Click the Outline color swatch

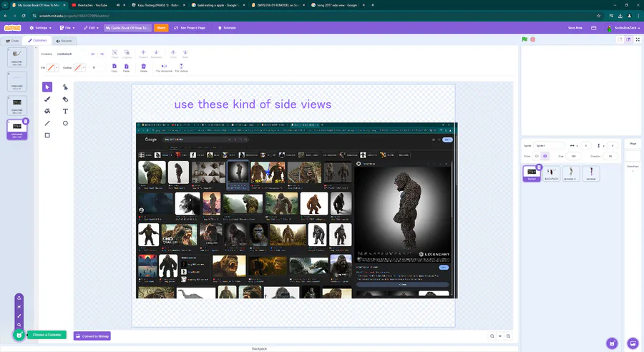point(77,68)
